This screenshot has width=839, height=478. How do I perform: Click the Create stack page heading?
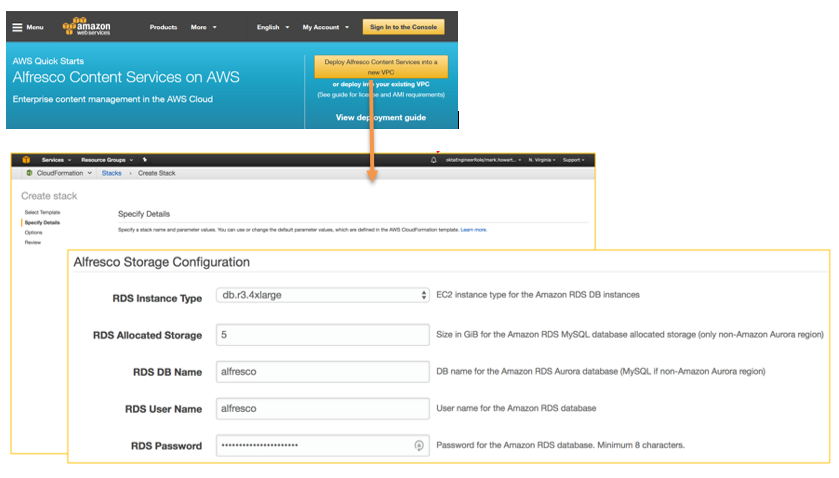click(49, 196)
